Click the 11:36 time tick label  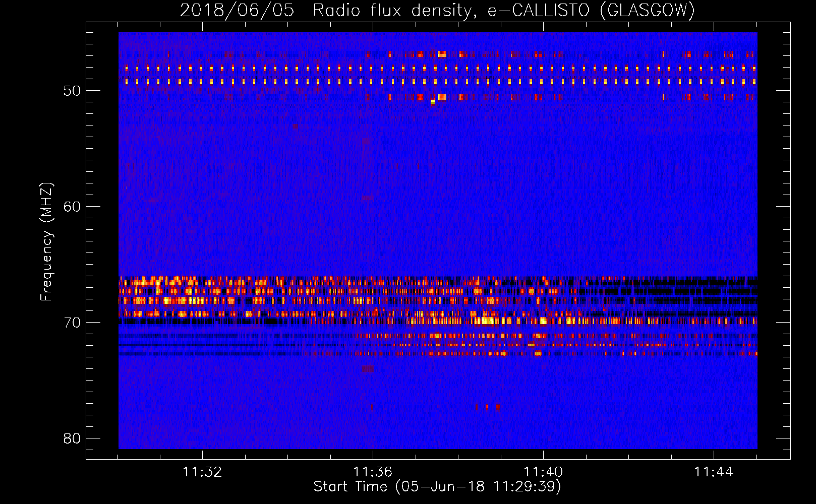[x=373, y=472]
